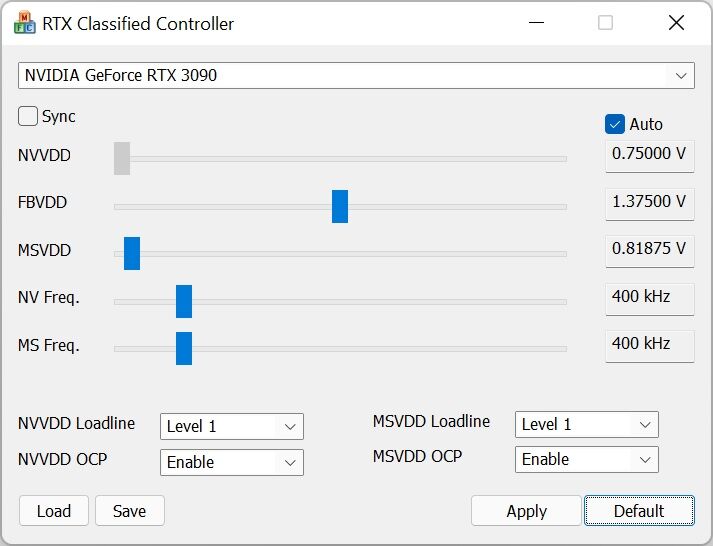Minimize the RTX Classified Controller window
The height and width of the screenshot is (546, 713).
point(537,23)
